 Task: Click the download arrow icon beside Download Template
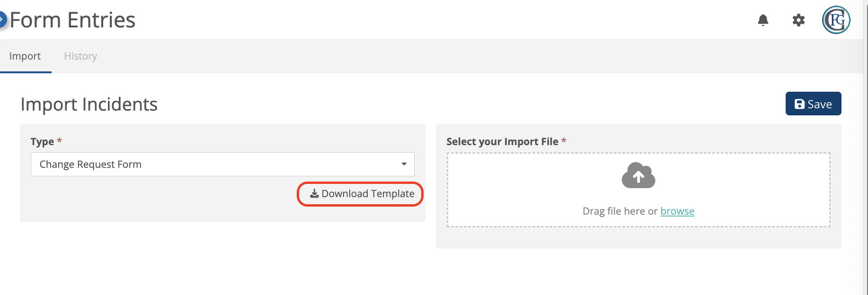click(x=314, y=194)
